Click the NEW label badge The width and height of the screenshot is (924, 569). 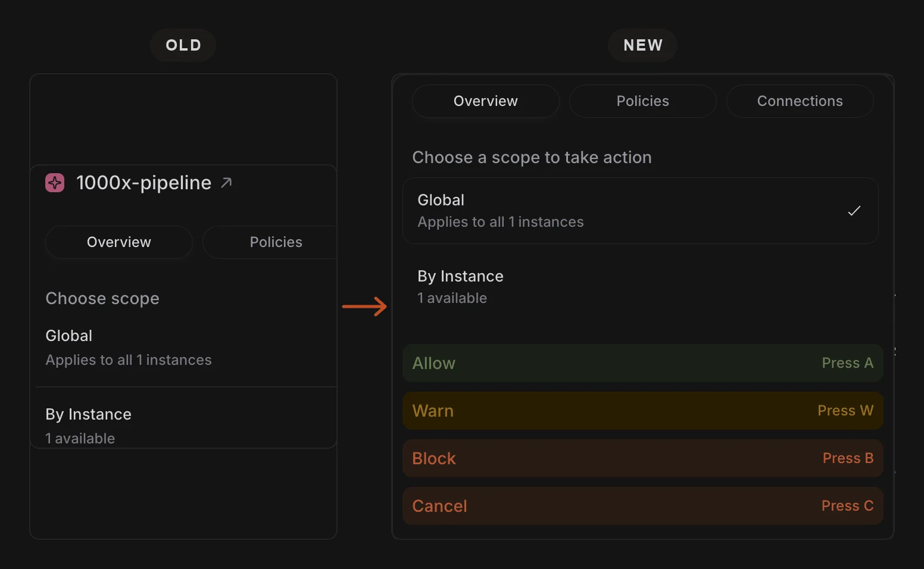coord(643,45)
